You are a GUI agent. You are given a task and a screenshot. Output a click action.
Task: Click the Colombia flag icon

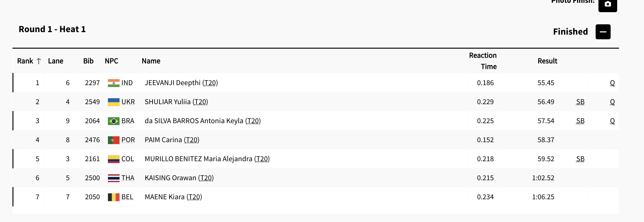114,159
